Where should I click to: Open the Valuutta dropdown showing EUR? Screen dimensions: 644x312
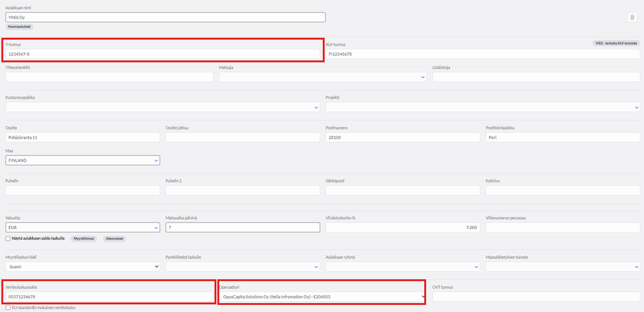83,228
